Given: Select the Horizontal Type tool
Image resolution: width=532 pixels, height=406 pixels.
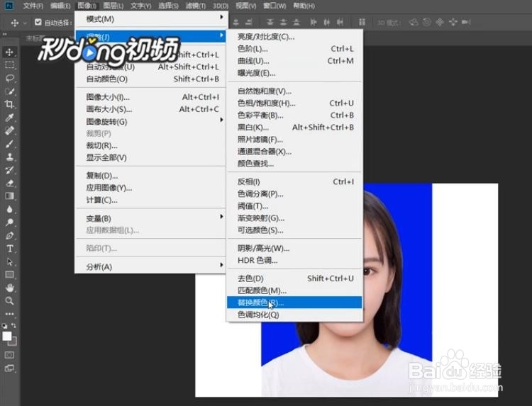Looking at the screenshot, I should click(9, 249).
